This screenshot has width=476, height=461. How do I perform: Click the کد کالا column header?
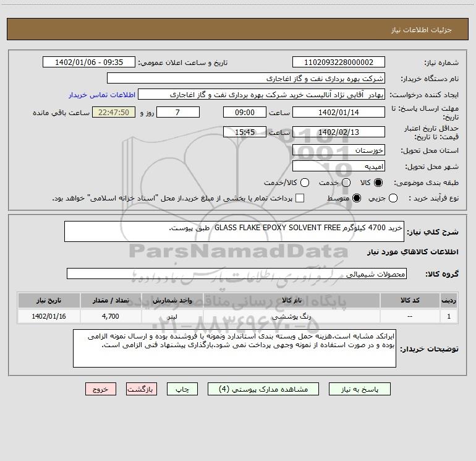pyautogui.click(x=410, y=300)
